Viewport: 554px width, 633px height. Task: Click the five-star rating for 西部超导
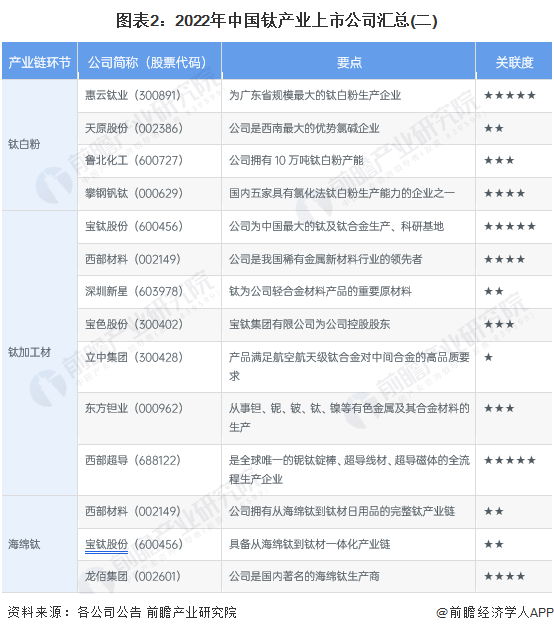(510, 460)
